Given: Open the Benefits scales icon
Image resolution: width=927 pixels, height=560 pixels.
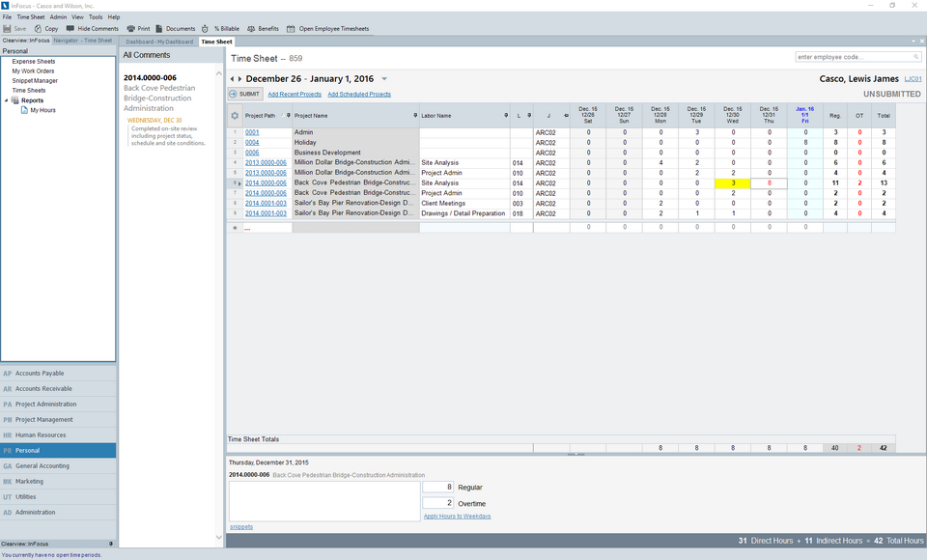Looking at the screenshot, I should tap(251, 28).
